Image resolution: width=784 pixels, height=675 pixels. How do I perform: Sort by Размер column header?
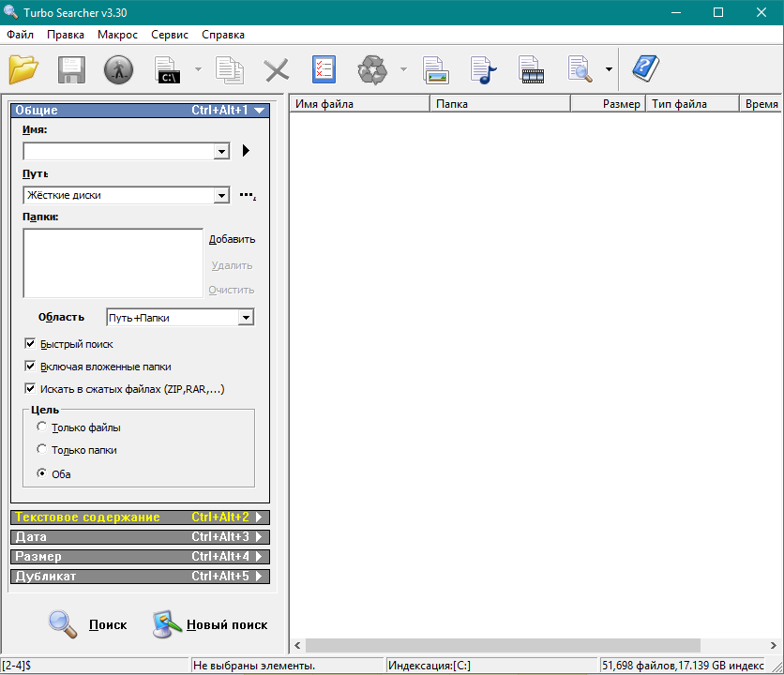coord(608,104)
